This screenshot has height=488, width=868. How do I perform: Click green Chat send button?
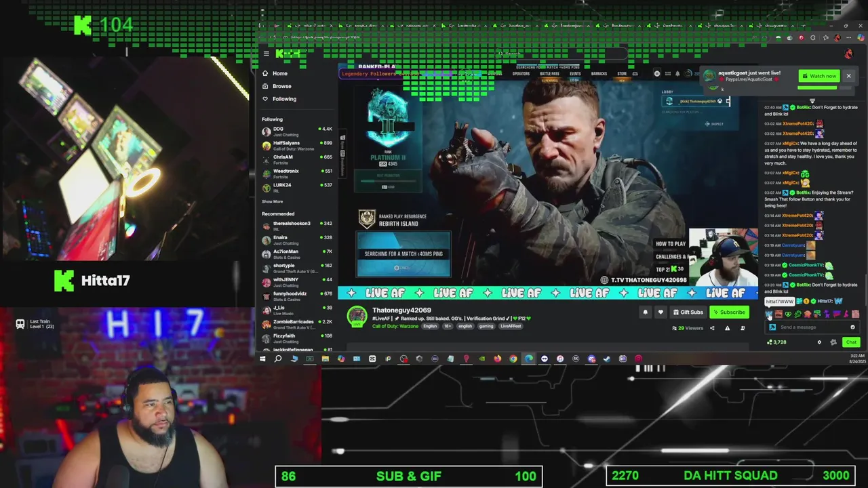coord(851,342)
